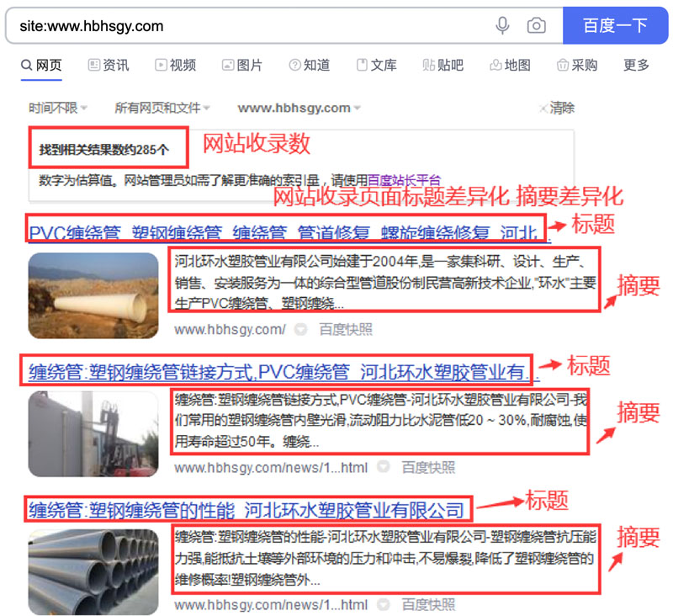Open the 图片 tab
Screen dimensions: 673x616
click(241, 65)
